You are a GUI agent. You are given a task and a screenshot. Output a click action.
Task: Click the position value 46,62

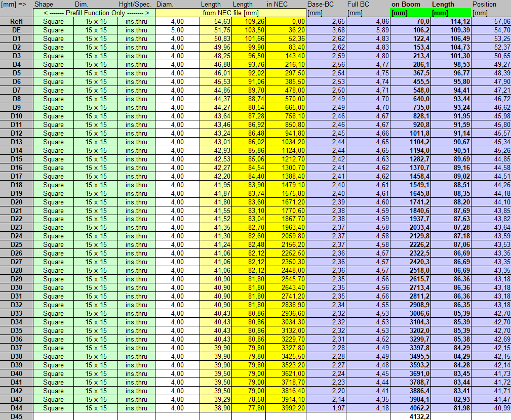click(491, 108)
